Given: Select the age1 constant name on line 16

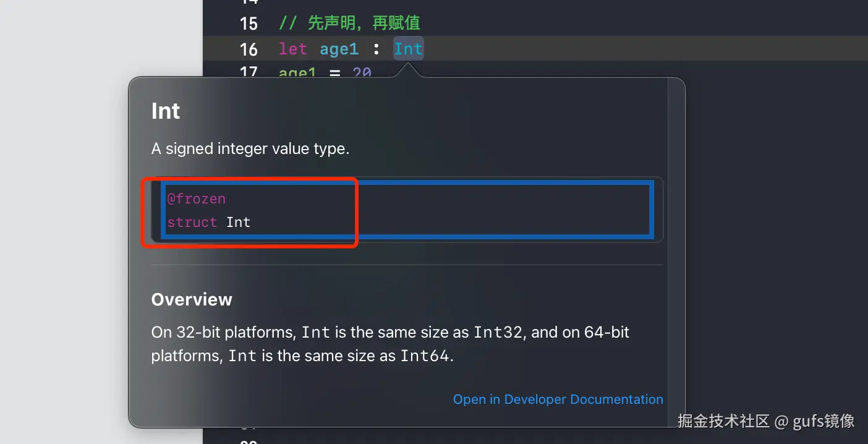Looking at the screenshot, I should point(339,49).
